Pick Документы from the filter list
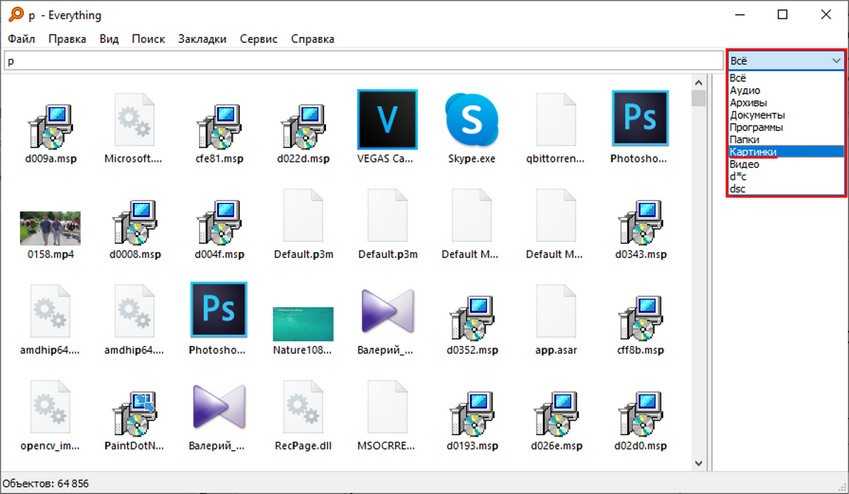849x494 pixels. [757, 115]
